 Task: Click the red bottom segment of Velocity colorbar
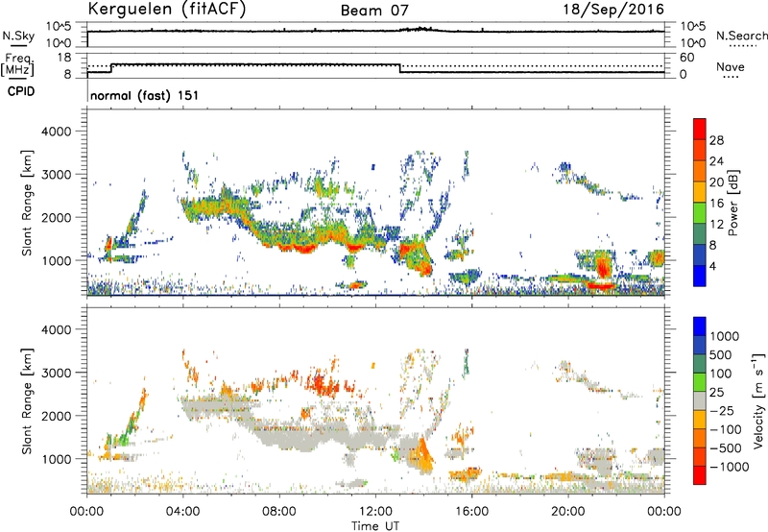(700, 475)
